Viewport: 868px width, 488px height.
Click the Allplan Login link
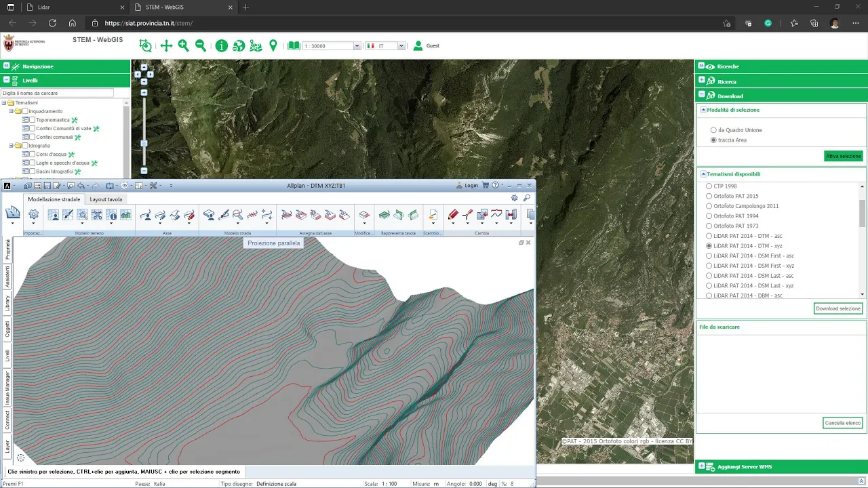(467, 185)
